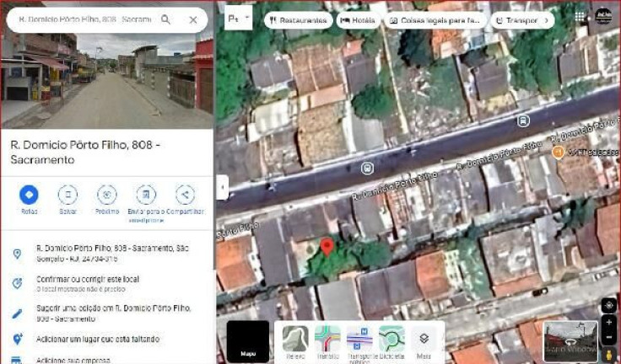Click the Próximo nearby icon
The width and height of the screenshot is (621, 364).
pyautogui.click(x=107, y=195)
